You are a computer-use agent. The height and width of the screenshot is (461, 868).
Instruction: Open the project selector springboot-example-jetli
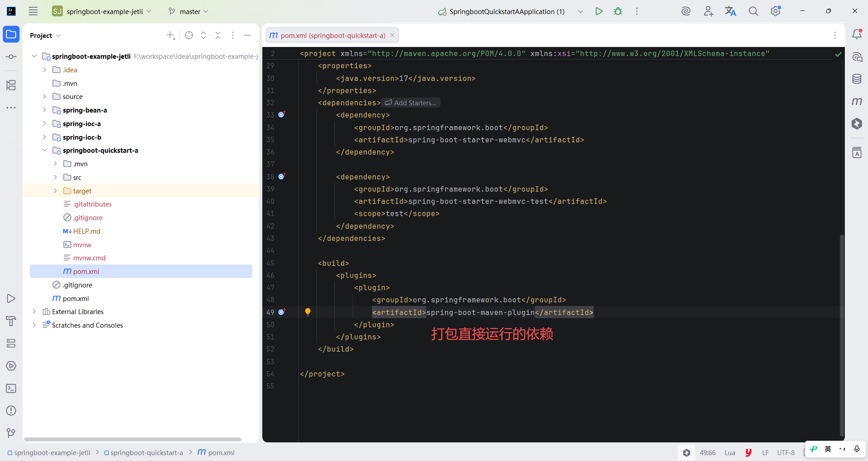coord(102,11)
